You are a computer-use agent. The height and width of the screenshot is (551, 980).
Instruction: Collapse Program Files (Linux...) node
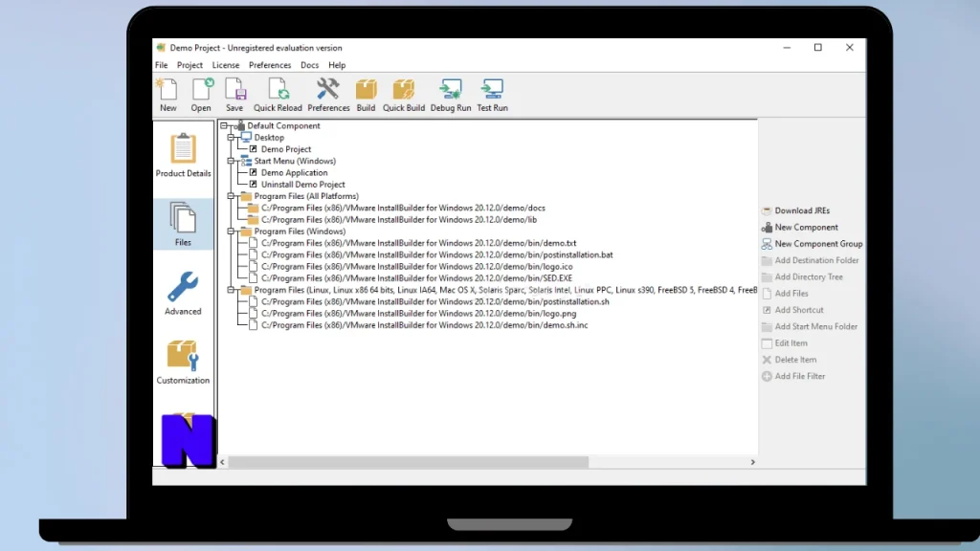tap(232, 290)
